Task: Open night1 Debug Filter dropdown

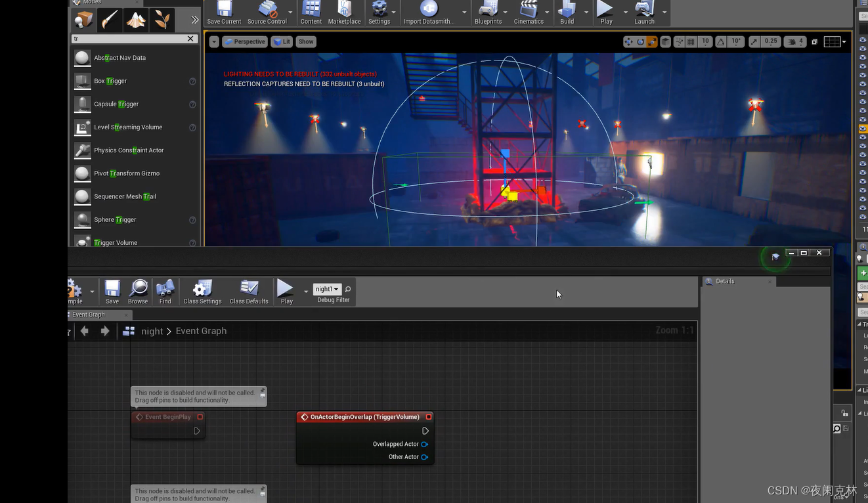Action: coord(327,289)
